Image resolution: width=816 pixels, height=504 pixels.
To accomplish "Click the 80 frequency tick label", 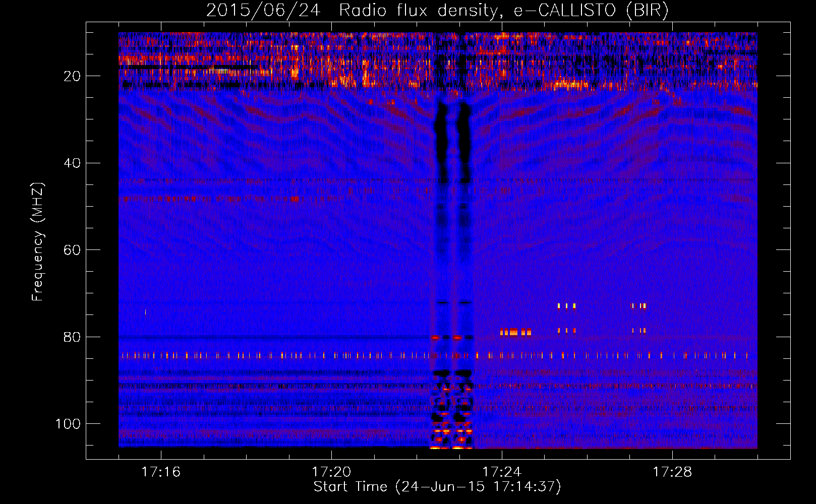I will [x=72, y=337].
